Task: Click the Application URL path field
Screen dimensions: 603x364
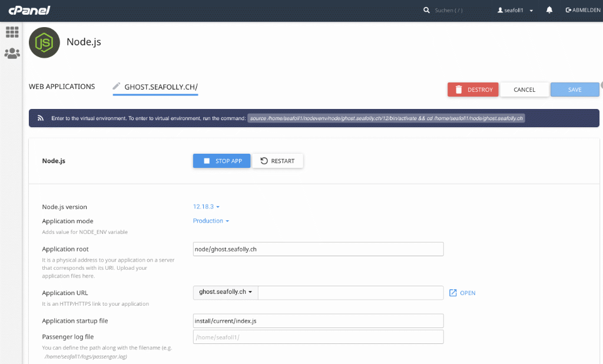Action: click(351, 293)
